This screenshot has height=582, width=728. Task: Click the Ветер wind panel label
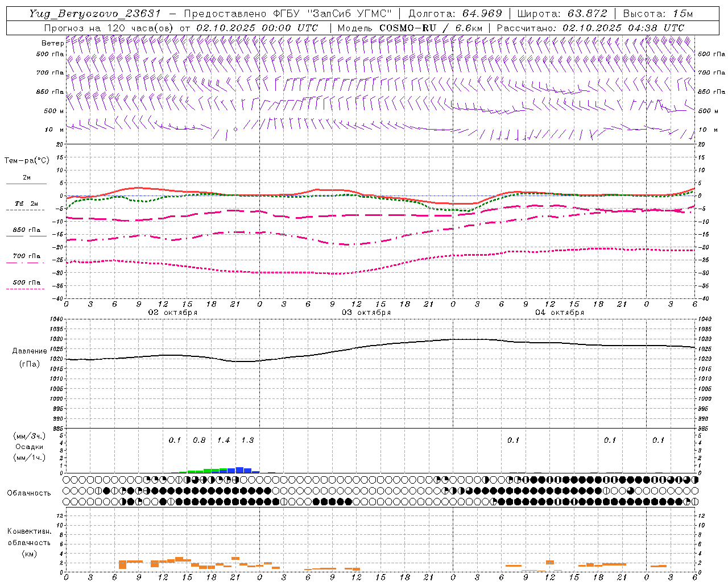(52, 43)
